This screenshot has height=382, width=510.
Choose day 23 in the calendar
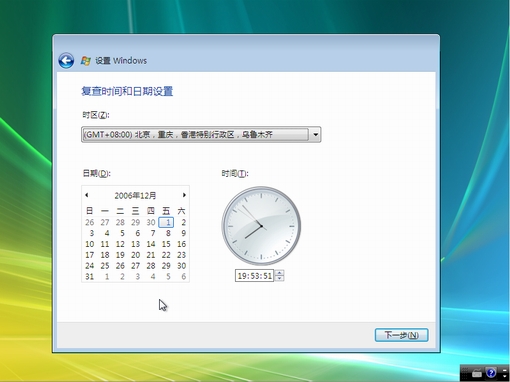181,255
